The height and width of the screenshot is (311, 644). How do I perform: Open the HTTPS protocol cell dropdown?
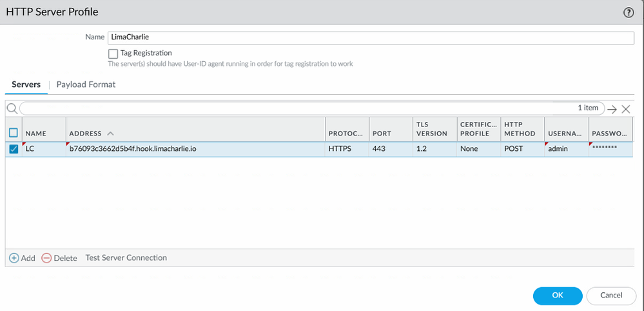(347, 148)
